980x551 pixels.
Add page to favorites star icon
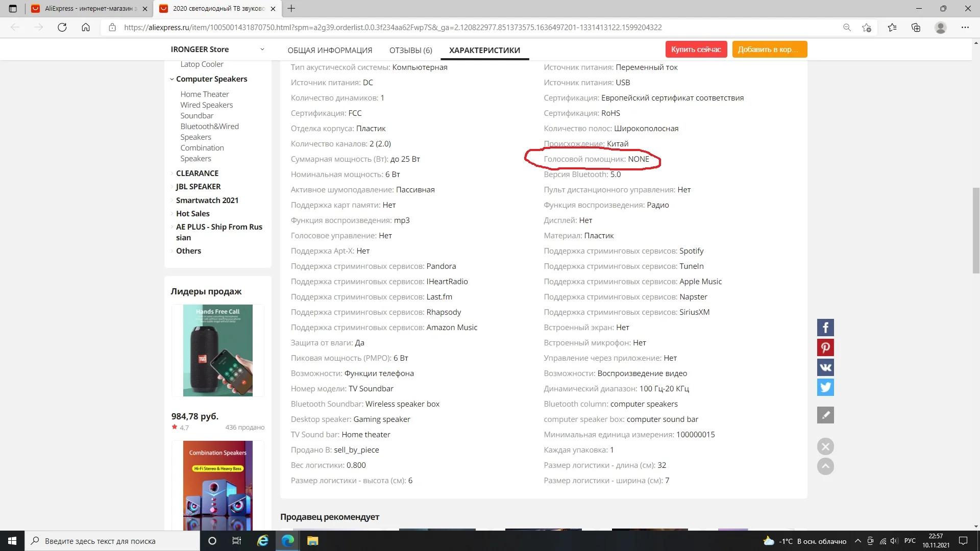click(866, 28)
